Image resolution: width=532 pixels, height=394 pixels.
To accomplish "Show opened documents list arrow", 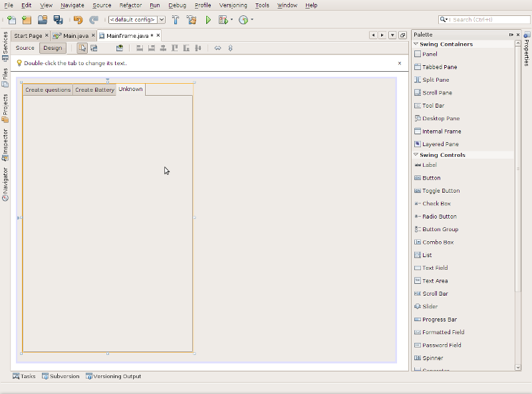I will tap(392, 35).
